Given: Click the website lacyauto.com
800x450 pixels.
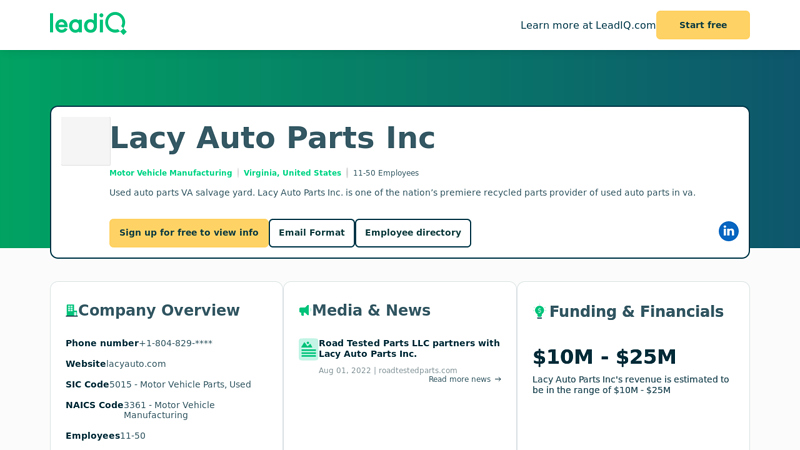Looking at the screenshot, I should (136, 364).
